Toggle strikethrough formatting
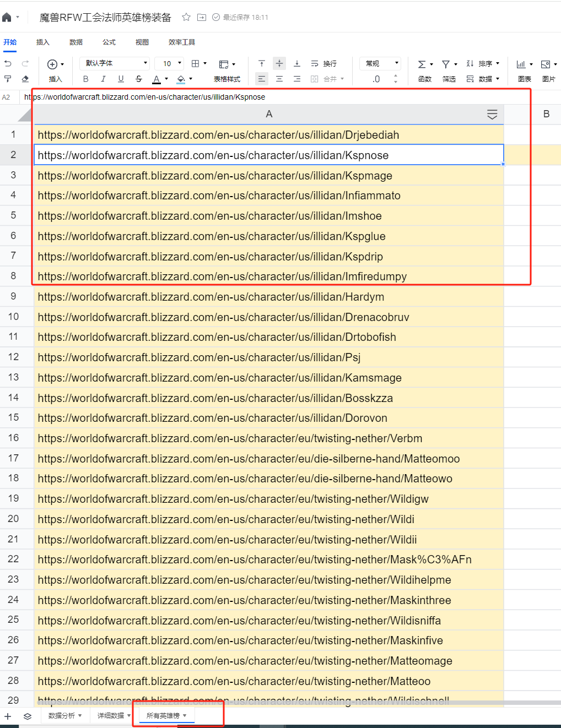The height and width of the screenshot is (728, 561). point(138,79)
